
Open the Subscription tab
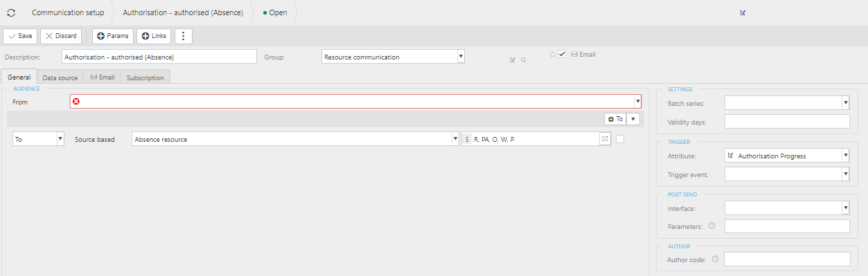tap(145, 77)
